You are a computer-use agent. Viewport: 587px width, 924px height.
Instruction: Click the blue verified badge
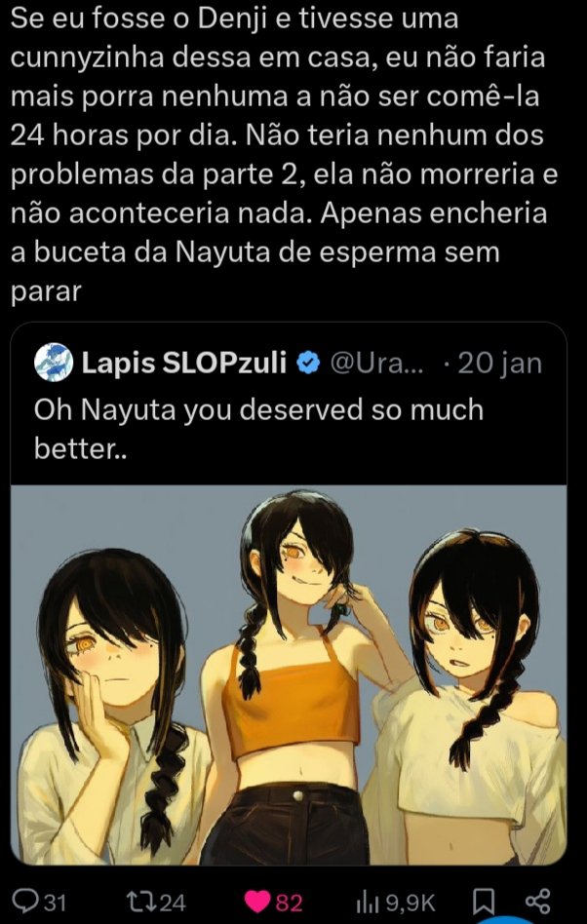(x=308, y=364)
